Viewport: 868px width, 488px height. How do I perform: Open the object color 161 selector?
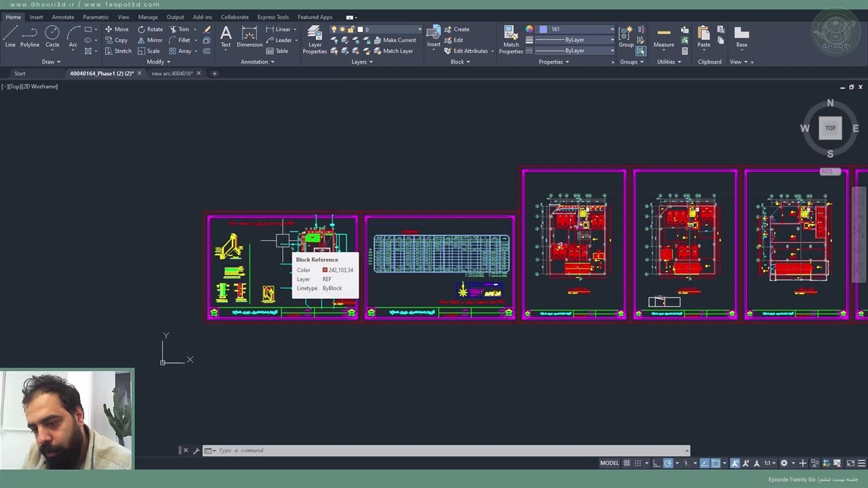click(577, 29)
